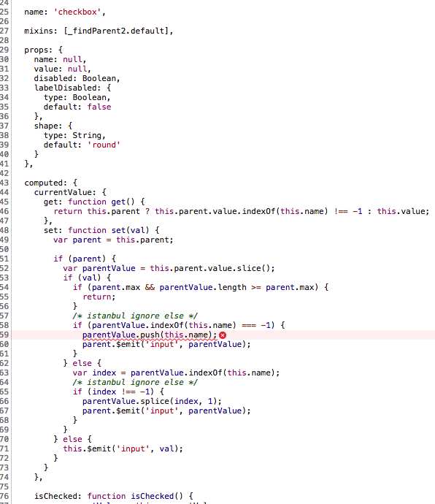The height and width of the screenshot is (504, 435).
Task: Click "parentValue.splice(index, 1);" line
Action: click(152, 402)
